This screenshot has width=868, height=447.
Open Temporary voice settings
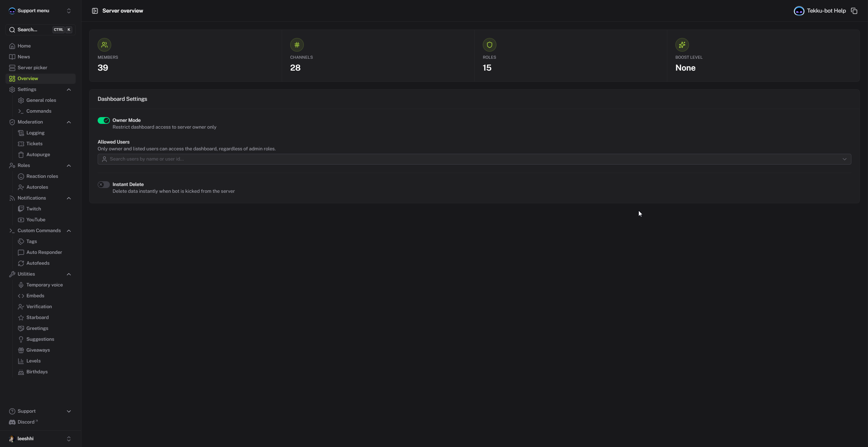point(44,285)
